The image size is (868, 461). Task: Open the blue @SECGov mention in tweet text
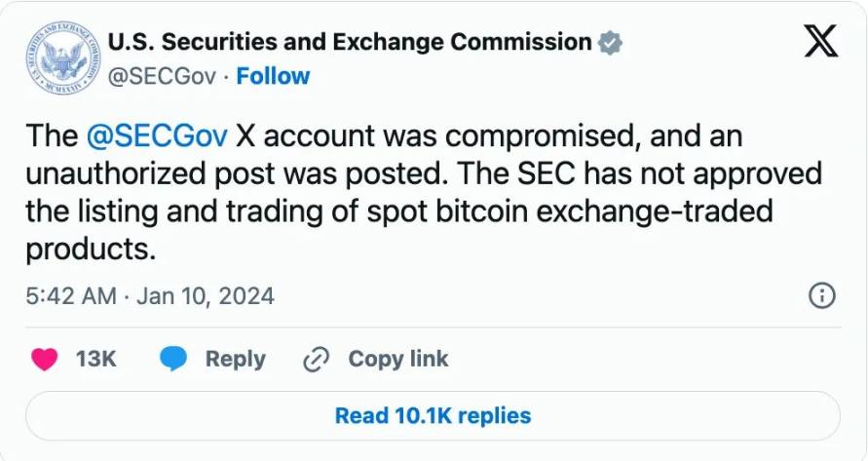156,136
